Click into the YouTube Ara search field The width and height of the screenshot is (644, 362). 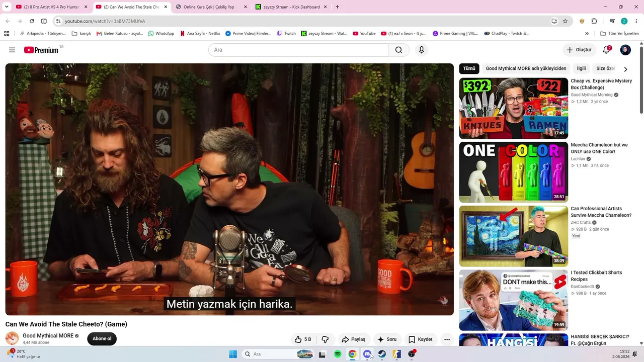point(298,50)
